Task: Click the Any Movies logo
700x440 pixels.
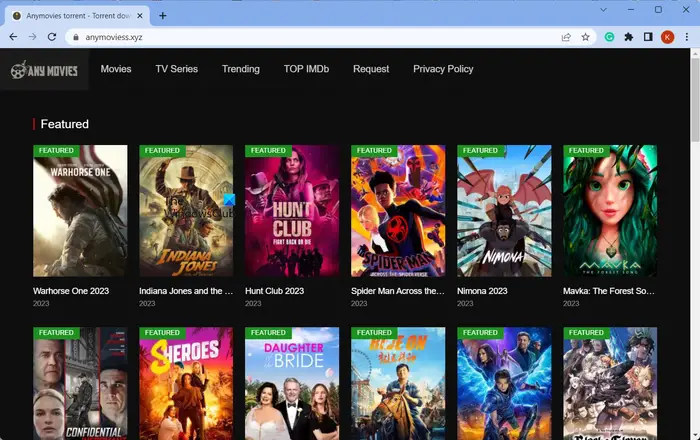Action: tap(44, 70)
